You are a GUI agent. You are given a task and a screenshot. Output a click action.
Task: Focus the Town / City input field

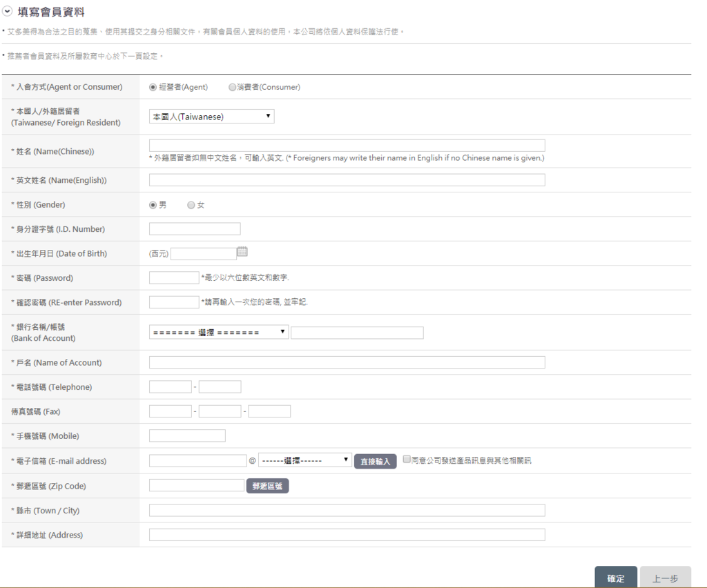[x=347, y=511]
